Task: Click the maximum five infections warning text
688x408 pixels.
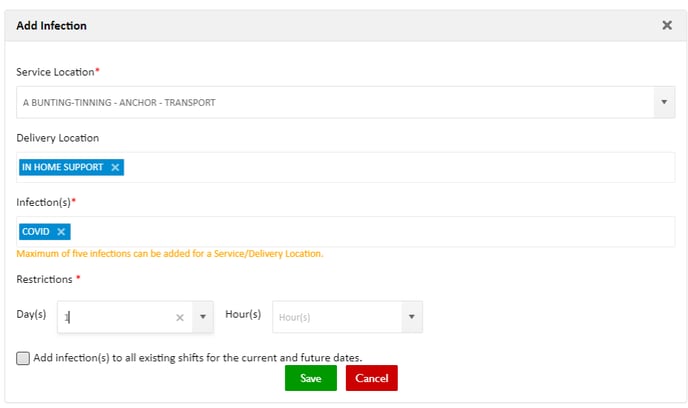Action: 170,254
